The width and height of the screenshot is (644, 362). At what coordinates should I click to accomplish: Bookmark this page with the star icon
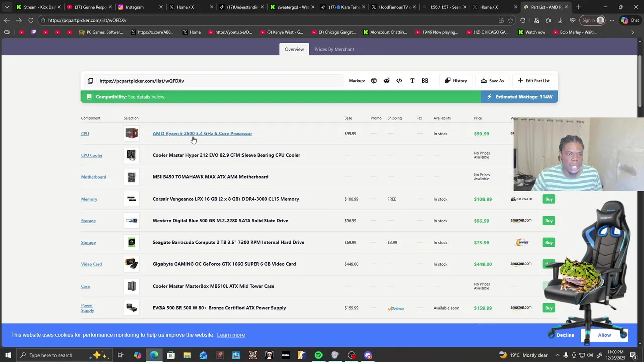511,20
